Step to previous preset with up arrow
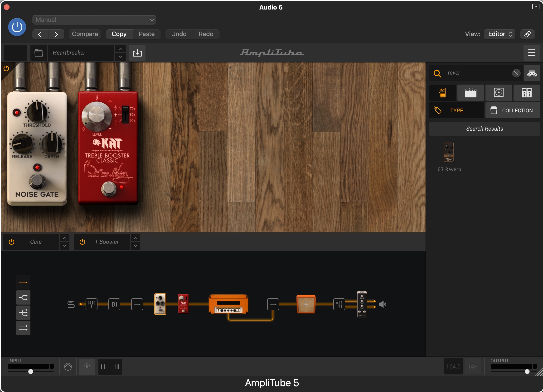 tap(121, 49)
